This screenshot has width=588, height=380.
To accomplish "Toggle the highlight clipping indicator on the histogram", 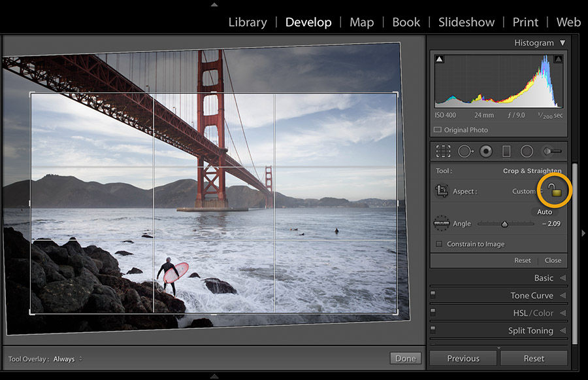I will 558,58.
